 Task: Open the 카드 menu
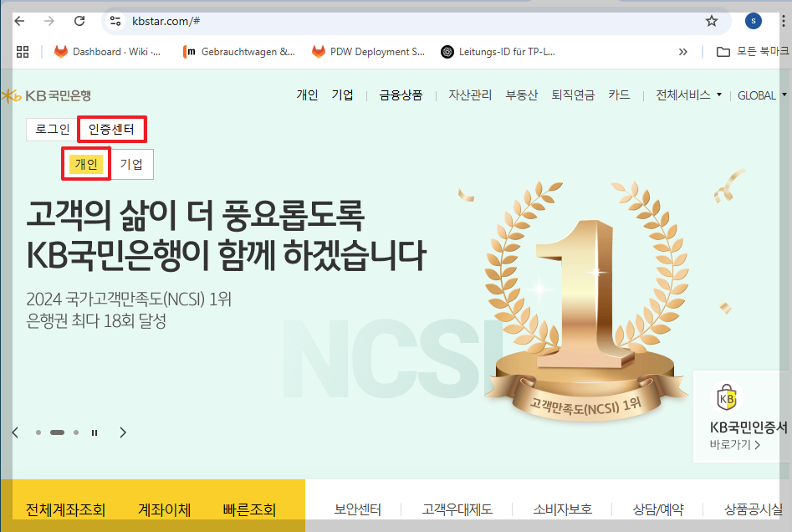point(619,95)
